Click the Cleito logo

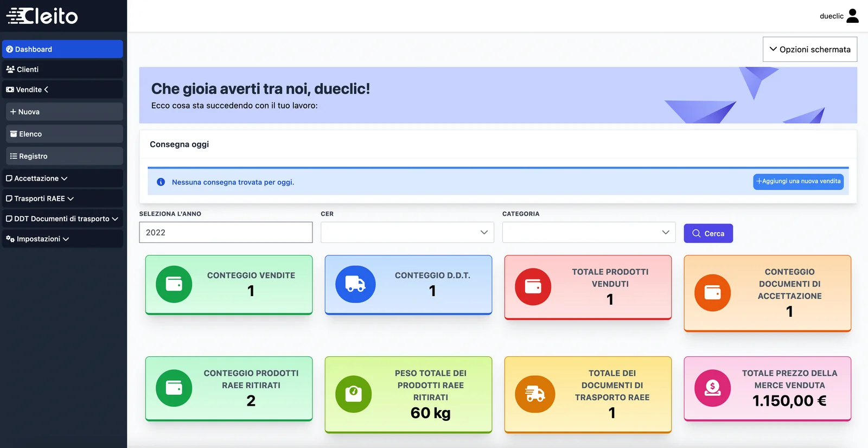(x=42, y=16)
